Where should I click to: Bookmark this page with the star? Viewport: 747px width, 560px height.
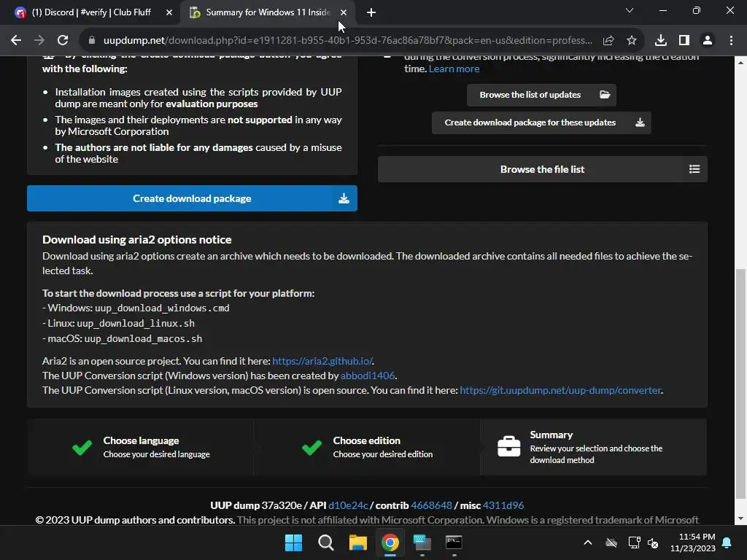click(x=632, y=41)
